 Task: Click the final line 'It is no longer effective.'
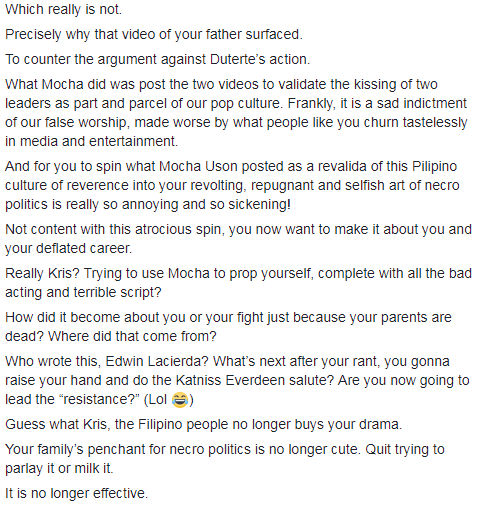pyautogui.click(x=76, y=493)
